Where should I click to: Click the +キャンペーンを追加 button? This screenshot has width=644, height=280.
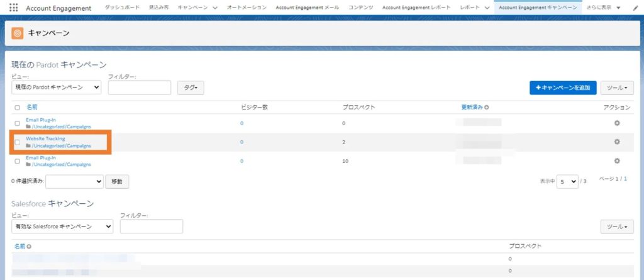tap(563, 87)
